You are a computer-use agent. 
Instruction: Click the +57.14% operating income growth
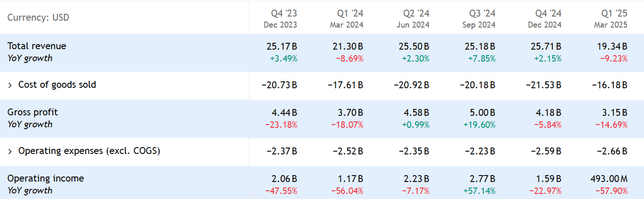click(478, 191)
